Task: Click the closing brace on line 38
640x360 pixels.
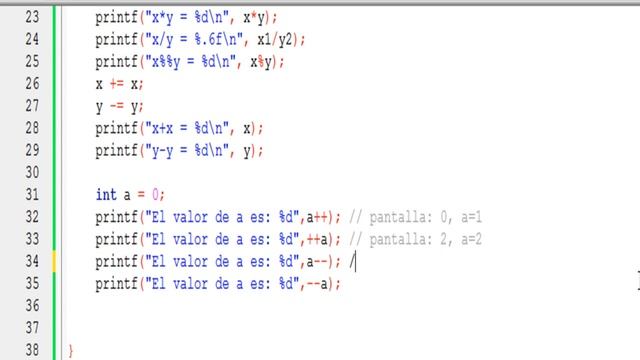Action: [x=71, y=351]
